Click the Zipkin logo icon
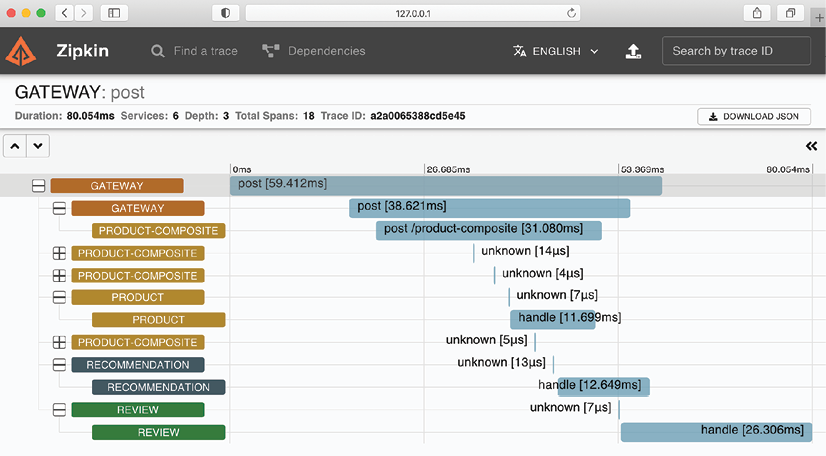826x456 pixels. (x=21, y=51)
